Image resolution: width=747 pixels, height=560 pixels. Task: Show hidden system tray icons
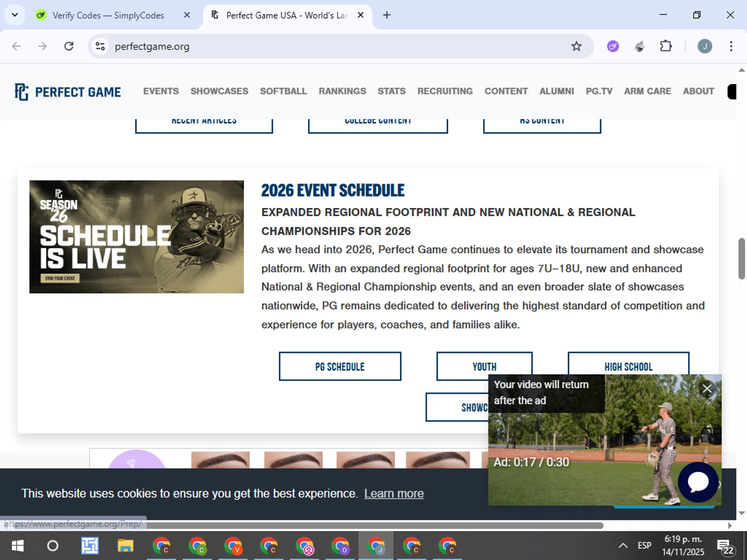(x=623, y=546)
